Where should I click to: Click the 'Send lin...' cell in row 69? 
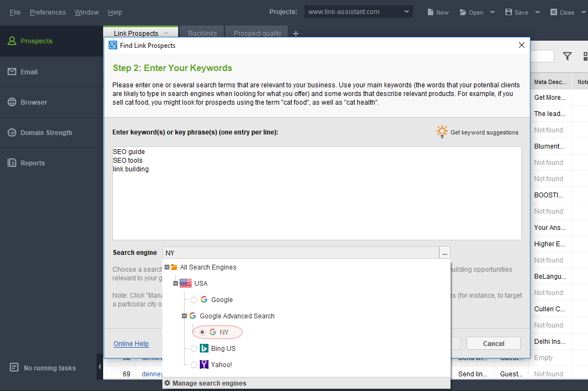click(473, 374)
